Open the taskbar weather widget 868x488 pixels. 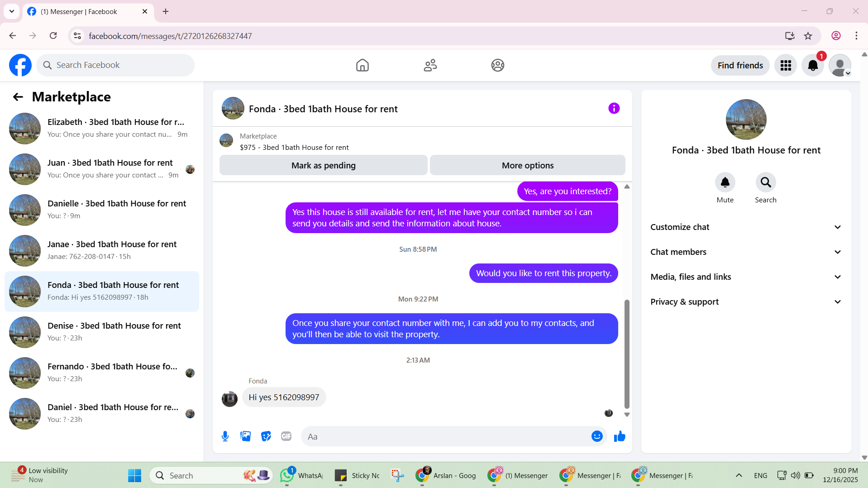tap(40, 475)
